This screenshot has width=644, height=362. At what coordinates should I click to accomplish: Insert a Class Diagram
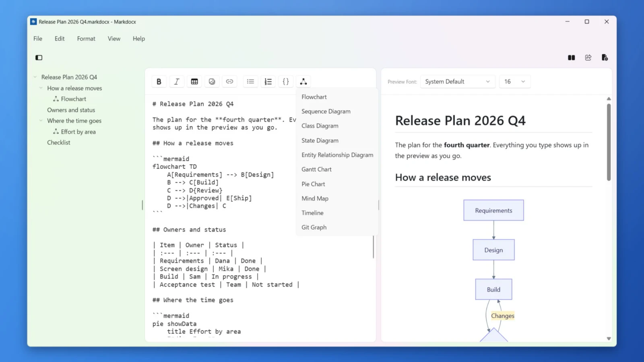[x=337, y=126]
